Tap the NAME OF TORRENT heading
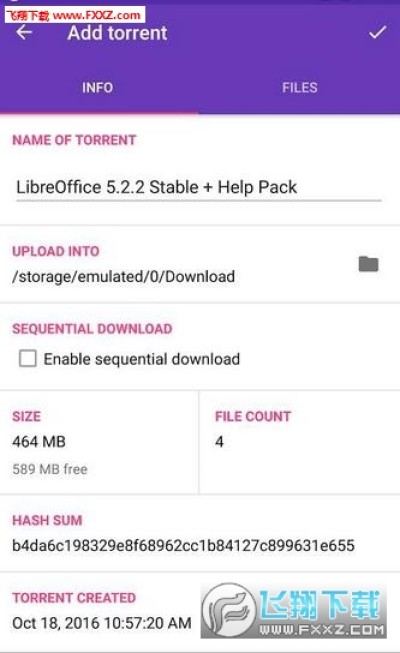Image resolution: width=400 pixels, height=653 pixels. click(x=74, y=140)
